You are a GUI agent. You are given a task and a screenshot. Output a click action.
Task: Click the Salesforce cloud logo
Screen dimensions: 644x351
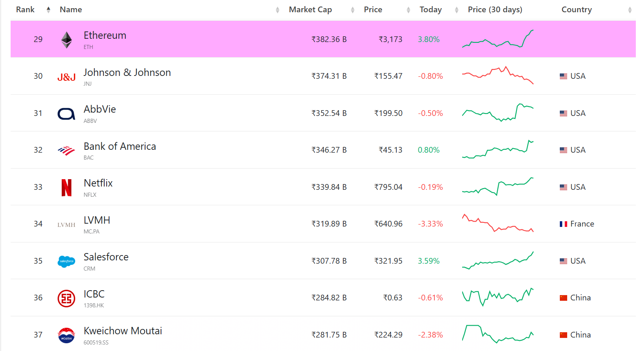coord(66,261)
